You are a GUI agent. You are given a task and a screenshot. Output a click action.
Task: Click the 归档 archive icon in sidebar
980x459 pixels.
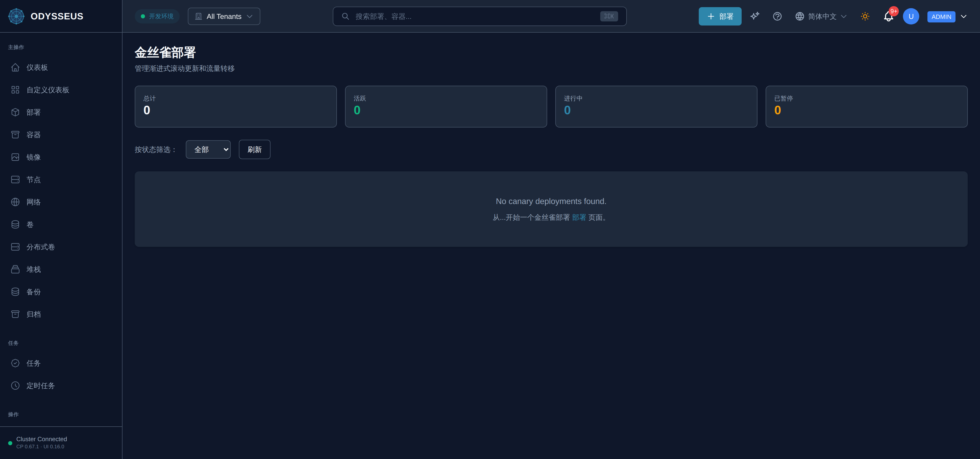click(15, 314)
